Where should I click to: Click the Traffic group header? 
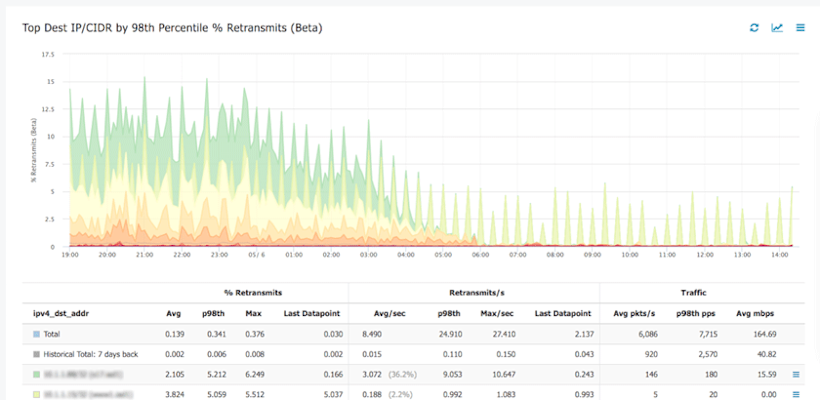(x=693, y=293)
